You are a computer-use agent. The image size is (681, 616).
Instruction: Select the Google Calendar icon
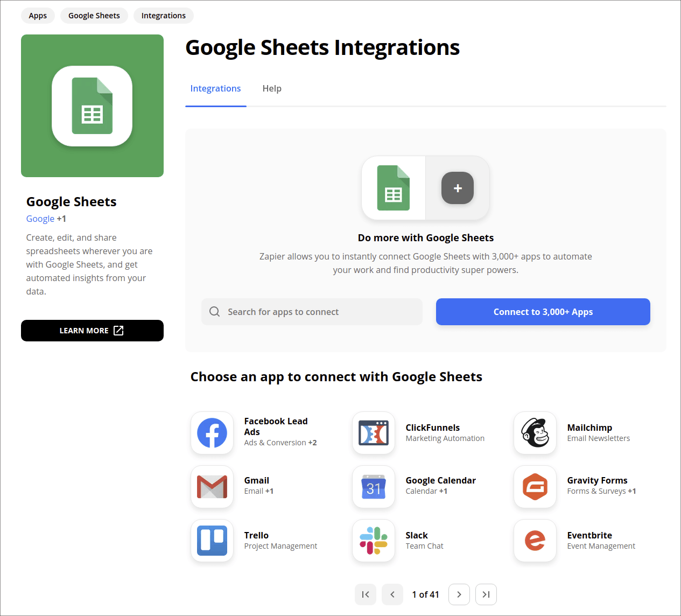[374, 487]
